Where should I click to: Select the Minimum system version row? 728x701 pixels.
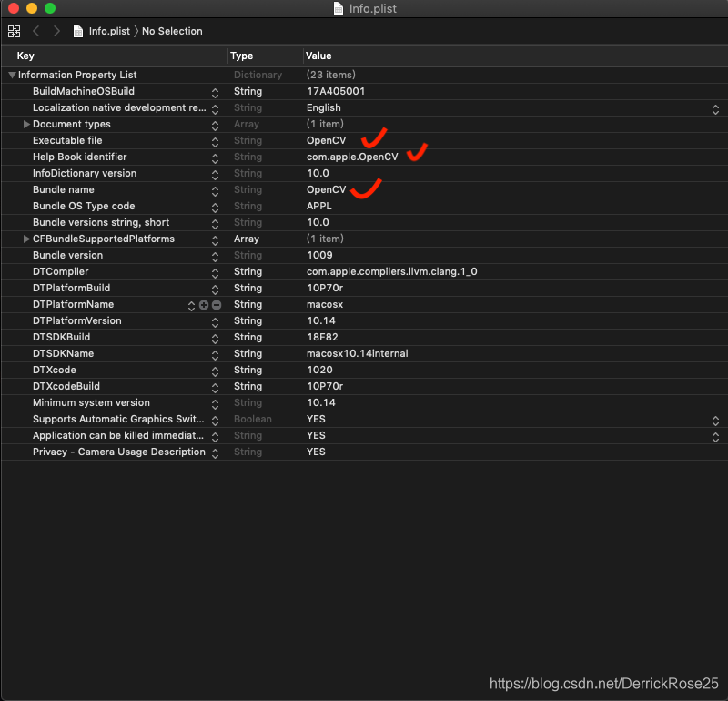pos(364,402)
